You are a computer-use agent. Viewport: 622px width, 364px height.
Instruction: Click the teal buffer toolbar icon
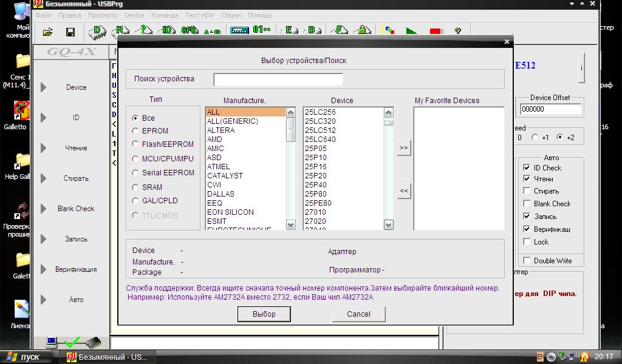tap(239, 31)
